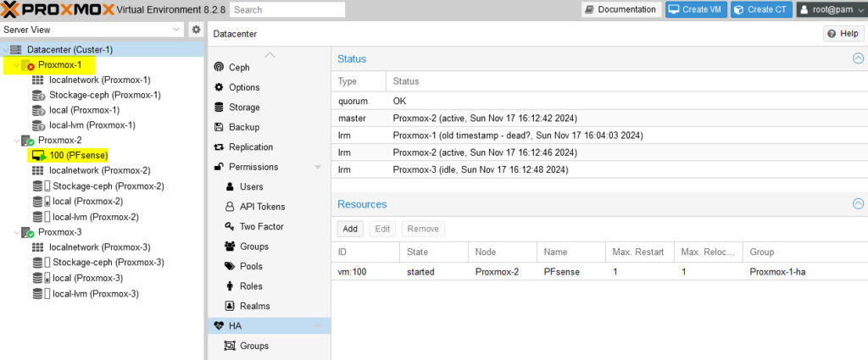Click the Proxmox-3 node status icon
The height and width of the screenshot is (360, 868).
coord(28,232)
